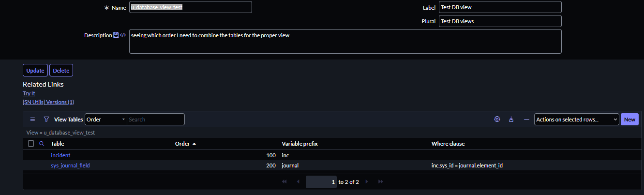Sort by the Order column header
This screenshot has width=644, height=195.
[182, 144]
